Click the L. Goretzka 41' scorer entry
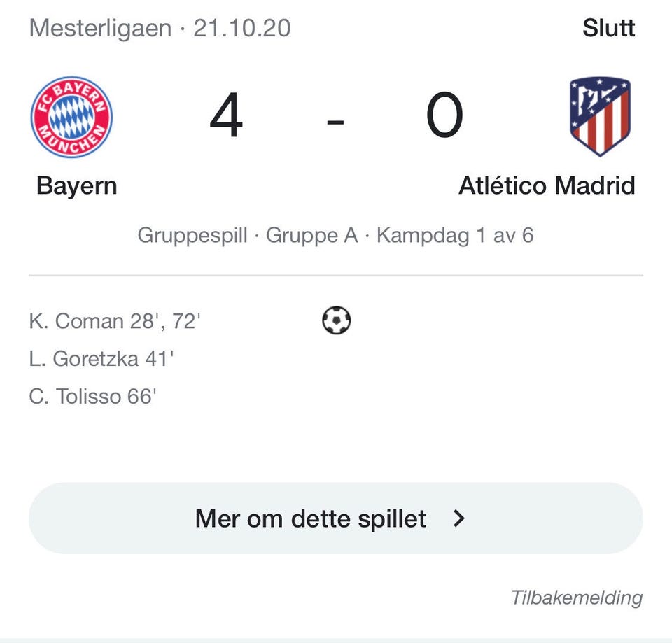Viewport: 672px width, 643px height. click(101, 358)
